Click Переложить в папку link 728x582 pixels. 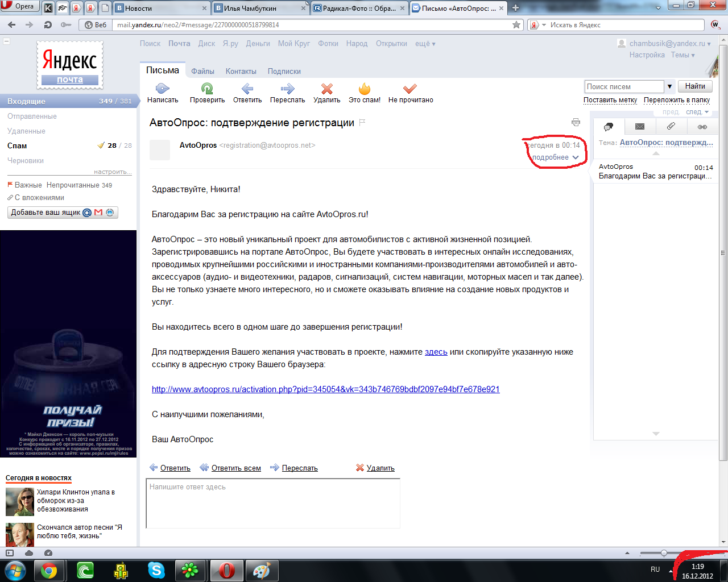tap(677, 100)
